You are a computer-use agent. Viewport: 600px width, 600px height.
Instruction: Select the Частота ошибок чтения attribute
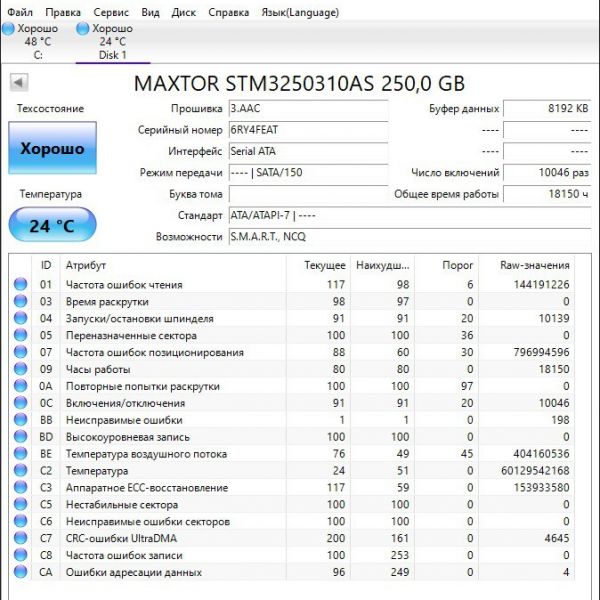point(124,285)
